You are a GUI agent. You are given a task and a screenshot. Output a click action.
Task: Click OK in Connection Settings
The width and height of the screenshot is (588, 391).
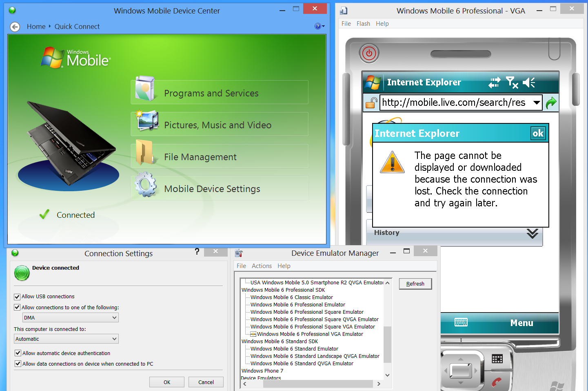pos(167,382)
